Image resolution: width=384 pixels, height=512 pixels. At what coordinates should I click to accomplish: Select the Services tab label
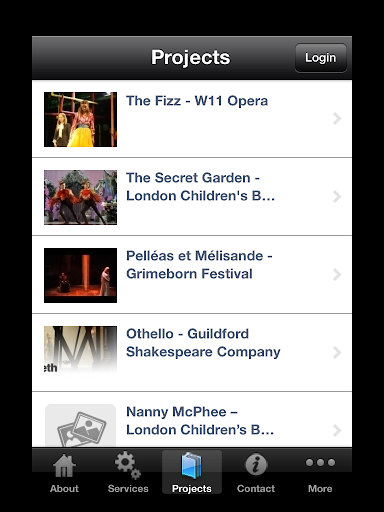(128, 489)
